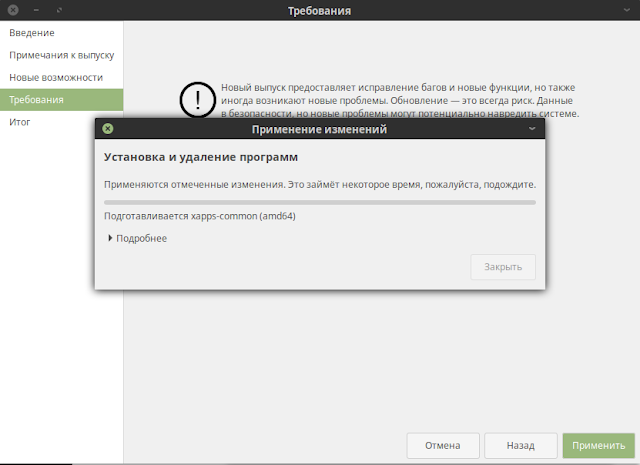Minimize the Требования main window
Viewport: 640px width, 465px height.
pyautogui.click(x=36, y=10)
